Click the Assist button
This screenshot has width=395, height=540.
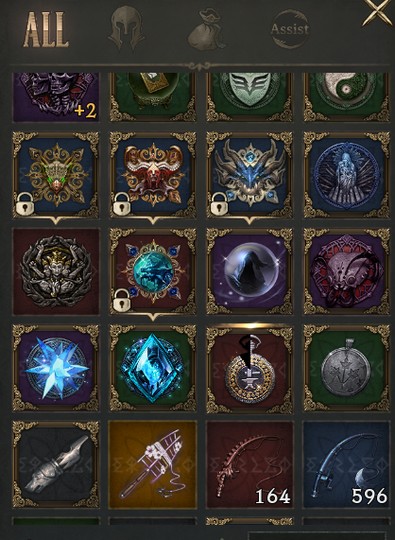290,29
